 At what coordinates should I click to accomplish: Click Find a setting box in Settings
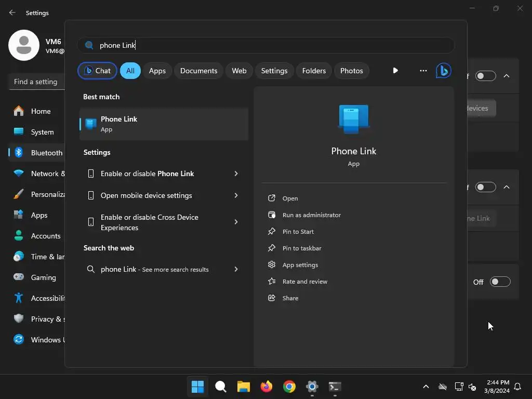(x=37, y=82)
